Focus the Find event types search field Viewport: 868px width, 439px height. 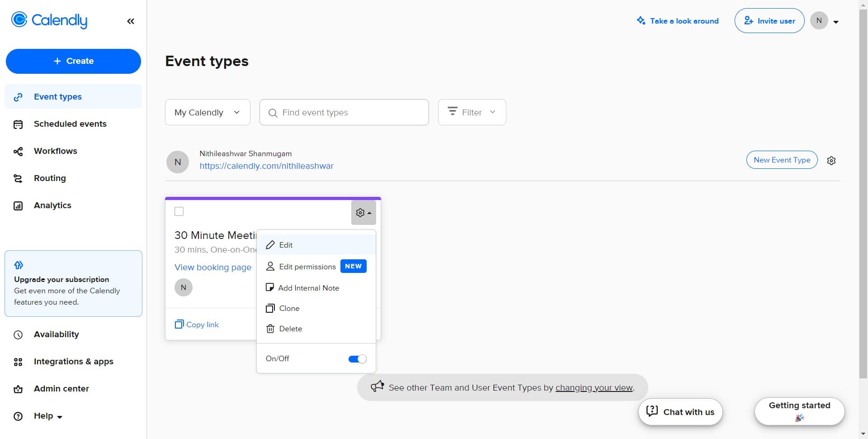[x=348, y=112]
